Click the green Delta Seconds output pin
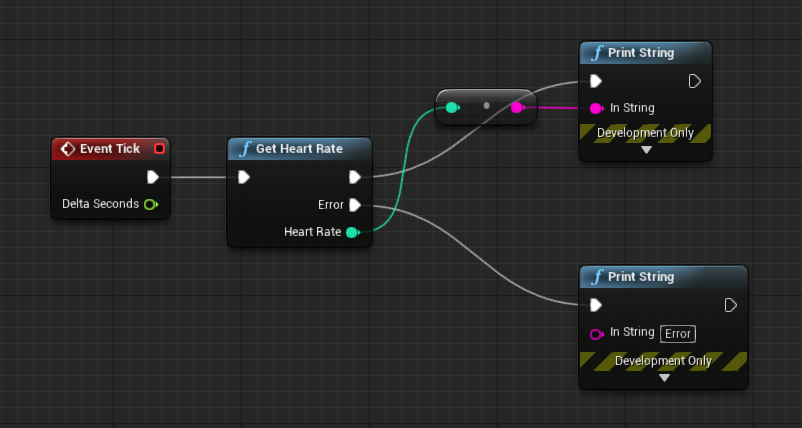 click(x=151, y=205)
